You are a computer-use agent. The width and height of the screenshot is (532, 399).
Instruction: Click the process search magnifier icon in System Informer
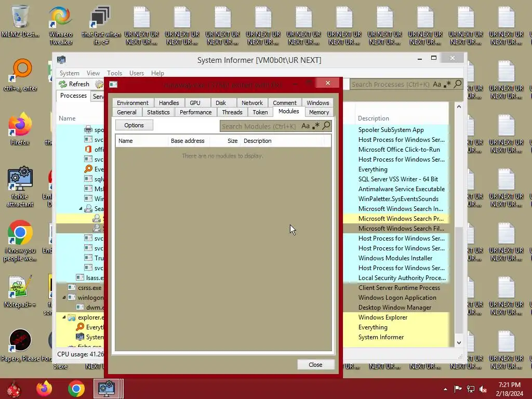coord(458,84)
